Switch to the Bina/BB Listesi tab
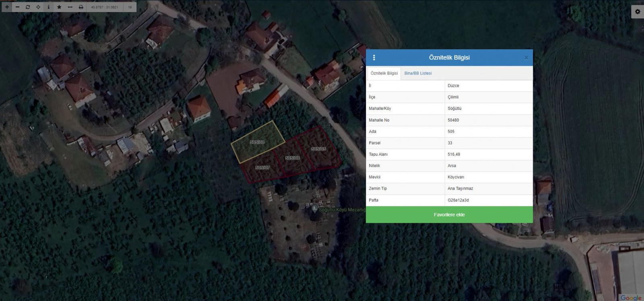Viewport: 644px width, 301px height. pyautogui.click(x=418, y=73)
